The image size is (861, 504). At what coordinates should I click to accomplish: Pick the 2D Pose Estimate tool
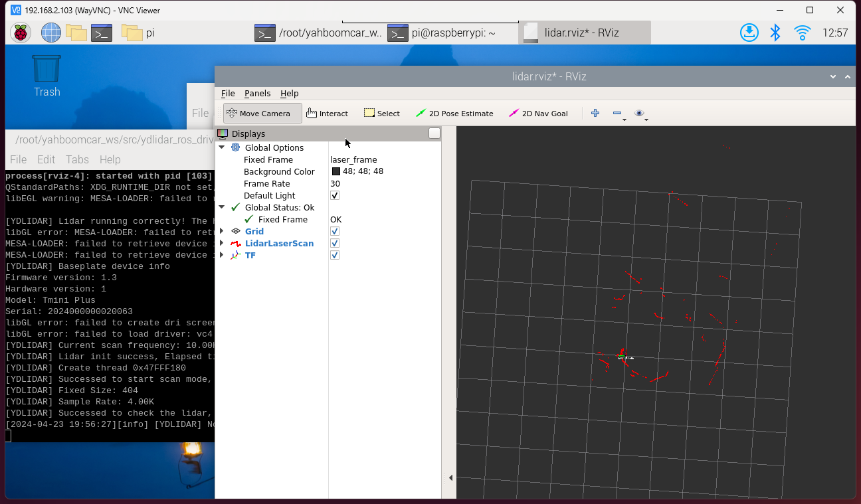click(x=454, y=114)
